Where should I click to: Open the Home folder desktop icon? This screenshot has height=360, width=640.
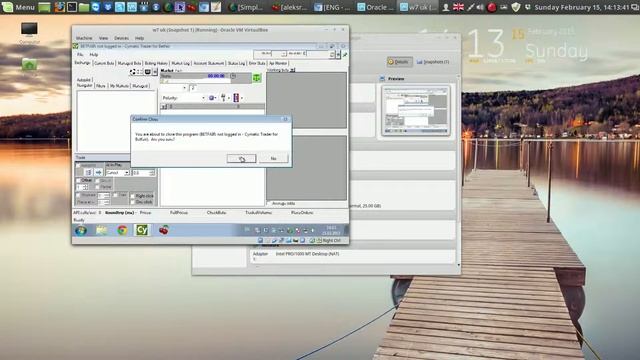point(29,65)
